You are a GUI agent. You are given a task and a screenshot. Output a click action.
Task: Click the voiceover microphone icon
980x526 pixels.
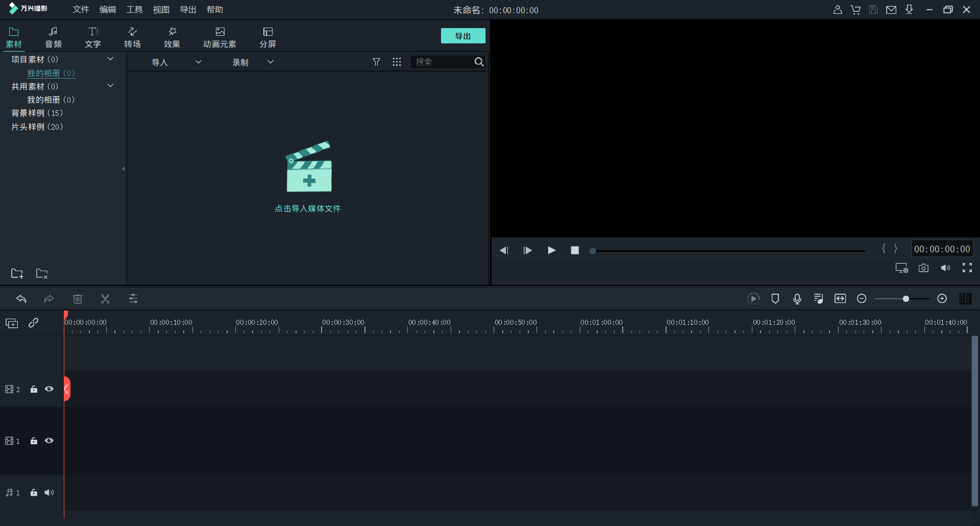tap(797, 299)
